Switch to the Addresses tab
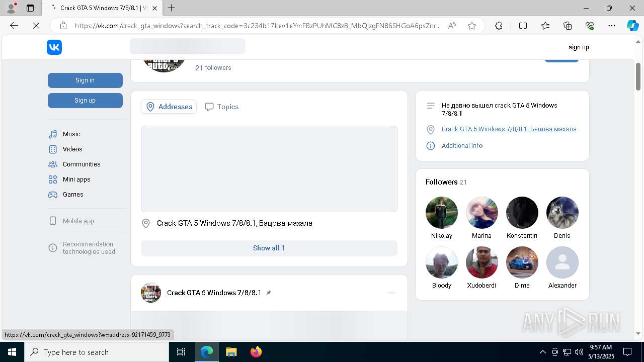The height and width of the screenshot is (362, 644). (x=169, y=107)
